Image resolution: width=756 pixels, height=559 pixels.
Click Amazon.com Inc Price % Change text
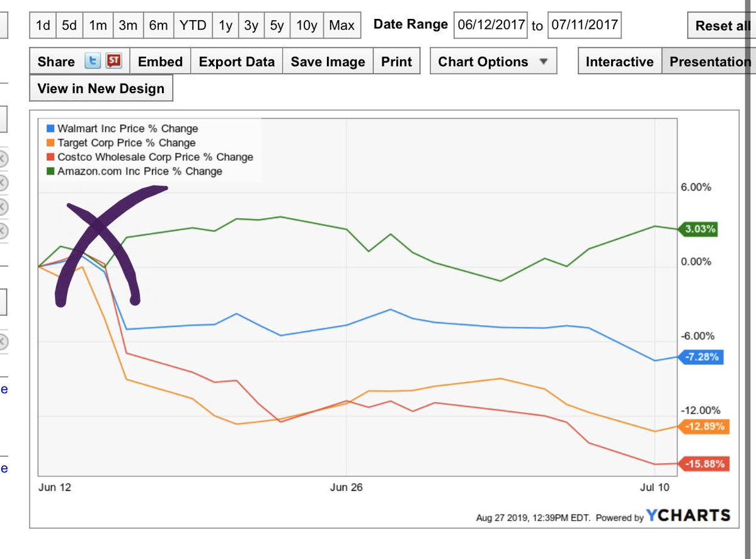tap(140, 171)
